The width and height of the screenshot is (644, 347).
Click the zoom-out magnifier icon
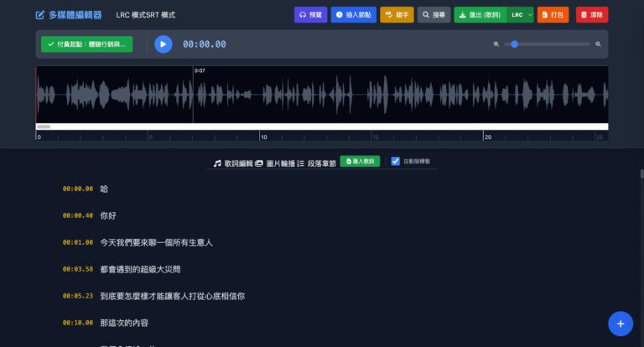(496, 44)
